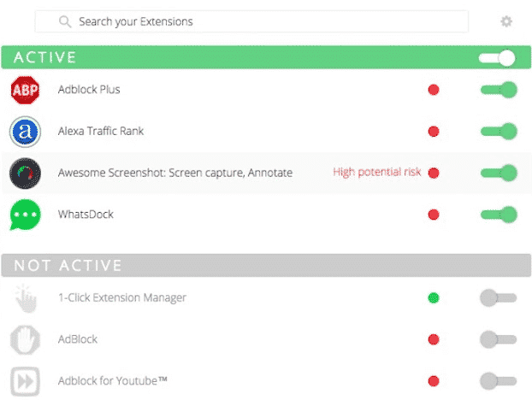
Task: Toggle all extensions in the ACTIVE header
Action: tap(497, 58)
